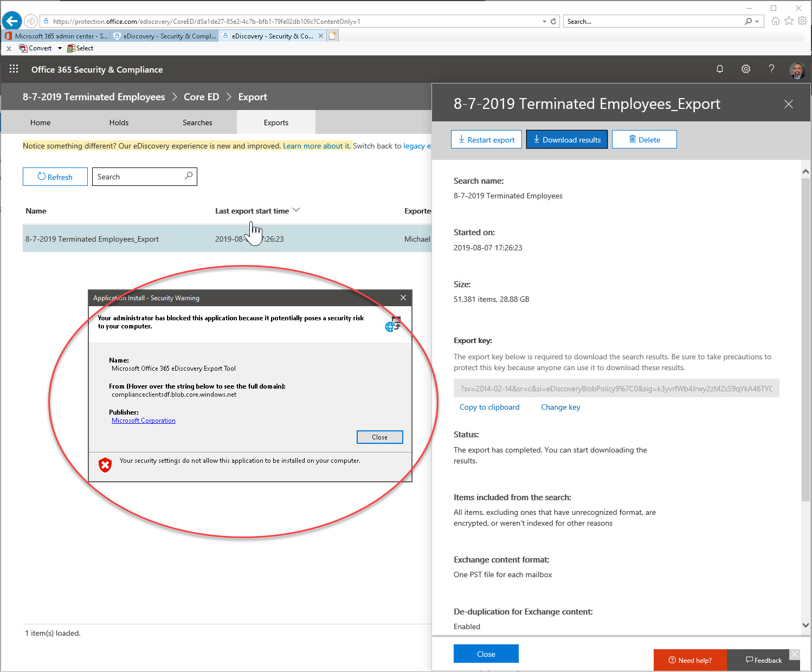Click the Refresh button
This screenshot has width=812, height=672.
pyautogui.click(x=55, y=177)
